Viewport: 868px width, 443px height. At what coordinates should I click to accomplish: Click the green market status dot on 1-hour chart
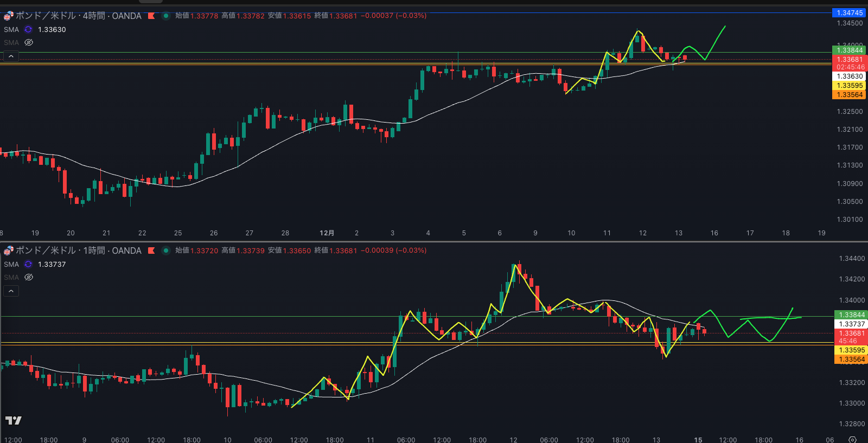pos(166,251)
